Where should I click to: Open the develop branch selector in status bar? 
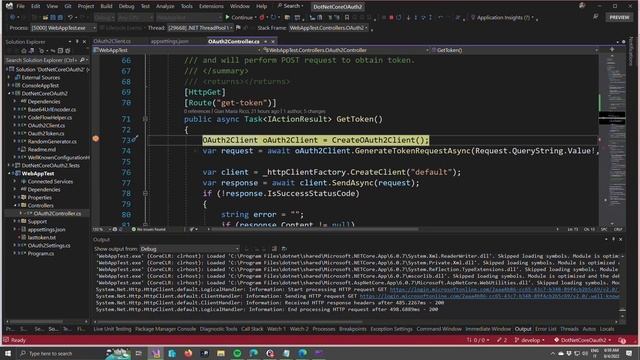[x=530, y=340]
